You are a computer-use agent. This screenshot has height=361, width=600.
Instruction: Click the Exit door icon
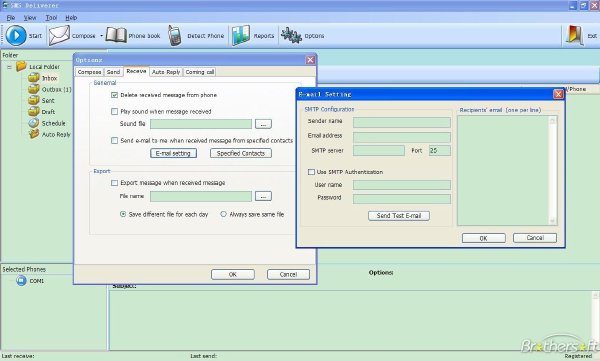pyautogui.click(x=574, y=36)
